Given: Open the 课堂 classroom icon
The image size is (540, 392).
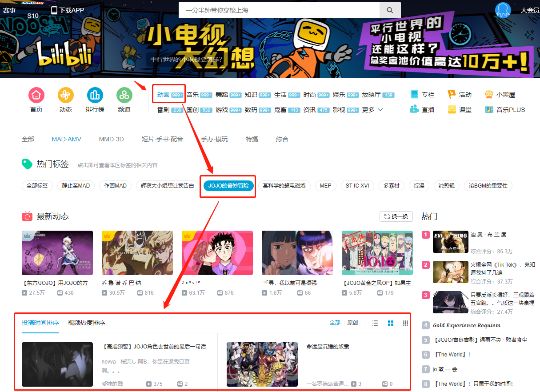Looking at the screenshot, I should 452,109.
